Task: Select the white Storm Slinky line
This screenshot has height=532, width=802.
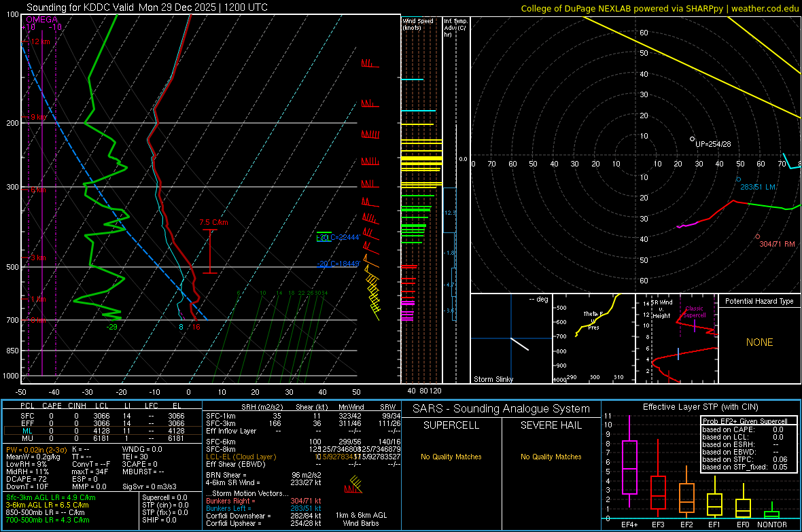Action: [519, 344]
